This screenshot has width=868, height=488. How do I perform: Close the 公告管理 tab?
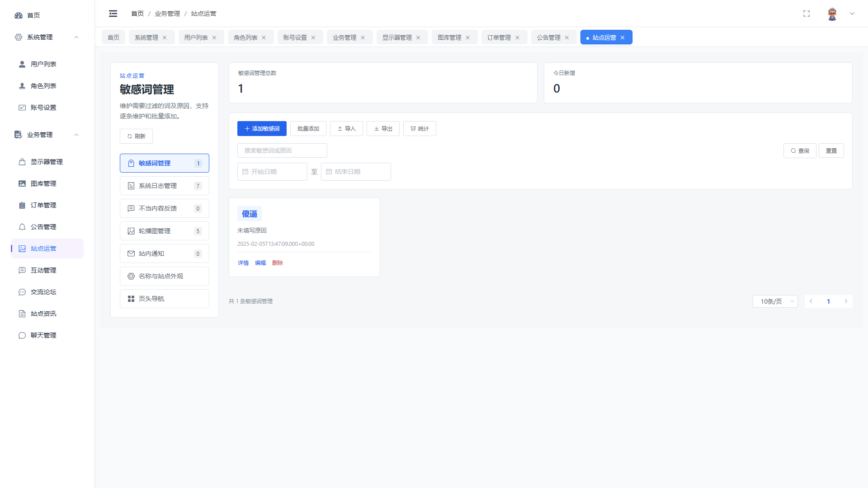pyautogui.click(x=567, y=38)
